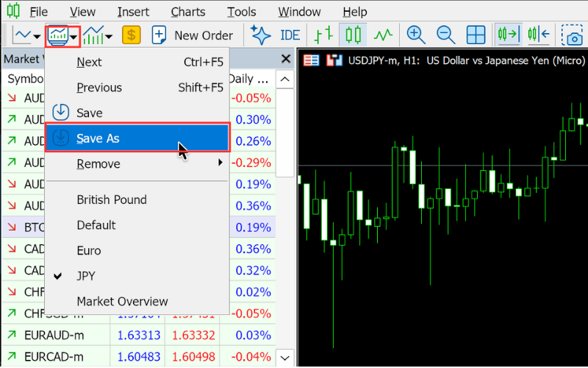The height and width of the screenshot is (368, 588).
Task: Expand the indicators dropdown arrow
Action: pos(108,36)
